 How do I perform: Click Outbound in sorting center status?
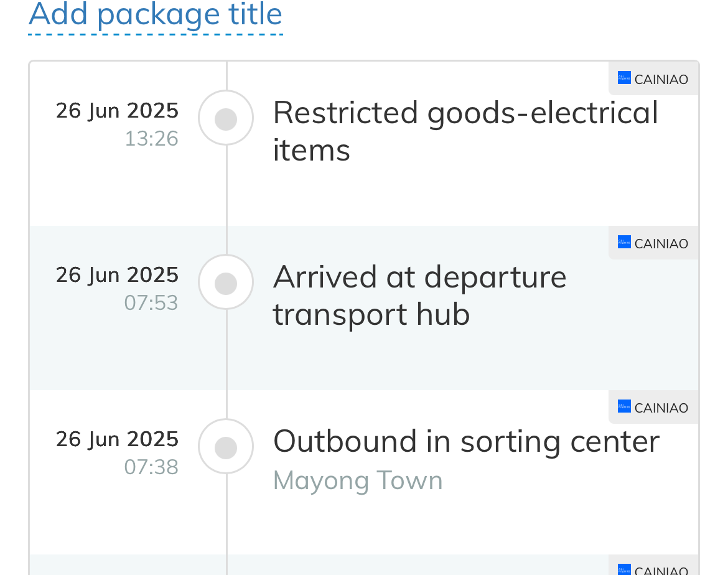click(466, 441)
